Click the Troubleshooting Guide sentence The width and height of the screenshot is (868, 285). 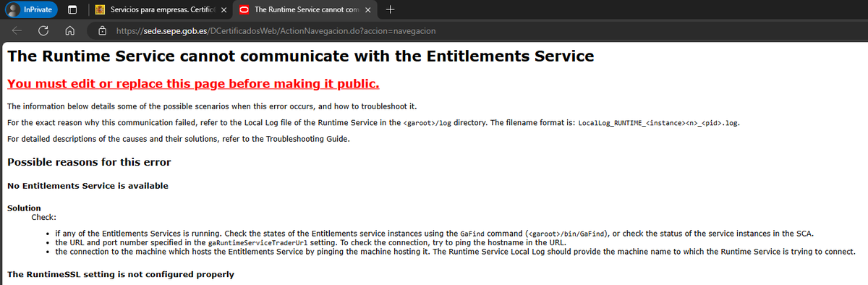tap(179, 139)
